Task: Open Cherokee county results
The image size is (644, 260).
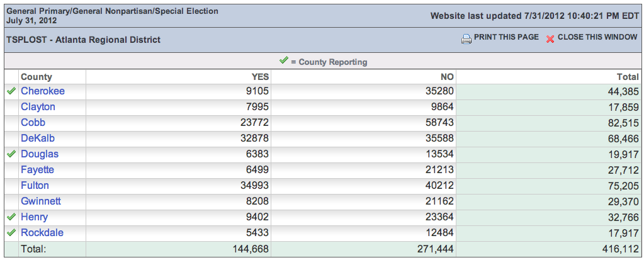Action: coord(43,91)
